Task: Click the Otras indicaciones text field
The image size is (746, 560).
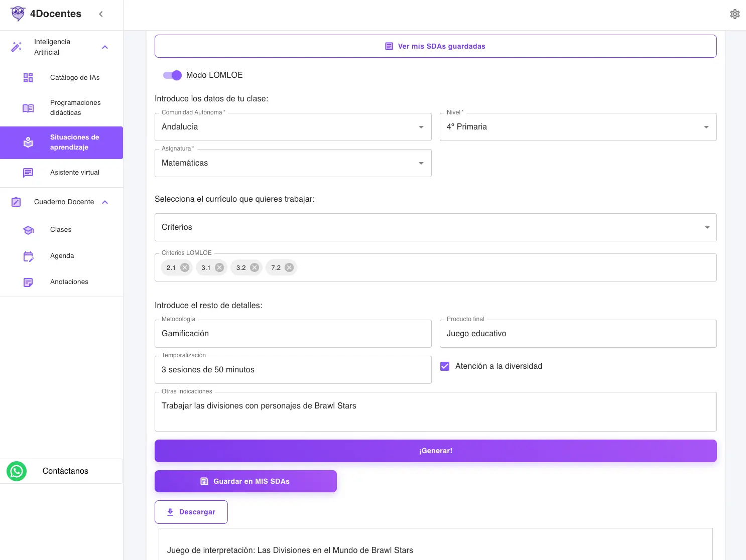Action: click(435, 411)
